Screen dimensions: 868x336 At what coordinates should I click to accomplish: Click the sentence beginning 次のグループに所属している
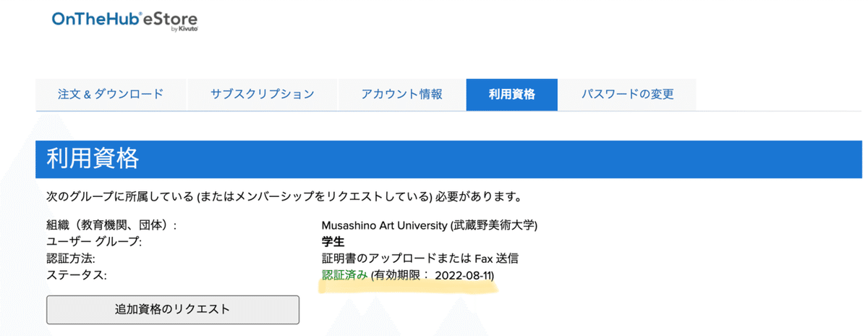point(284,196)
